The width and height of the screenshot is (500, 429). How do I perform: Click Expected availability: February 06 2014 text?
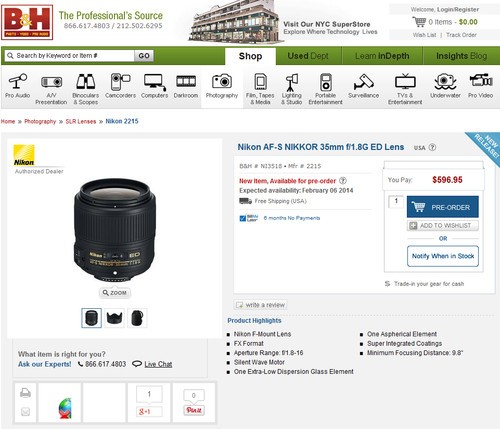296,190
